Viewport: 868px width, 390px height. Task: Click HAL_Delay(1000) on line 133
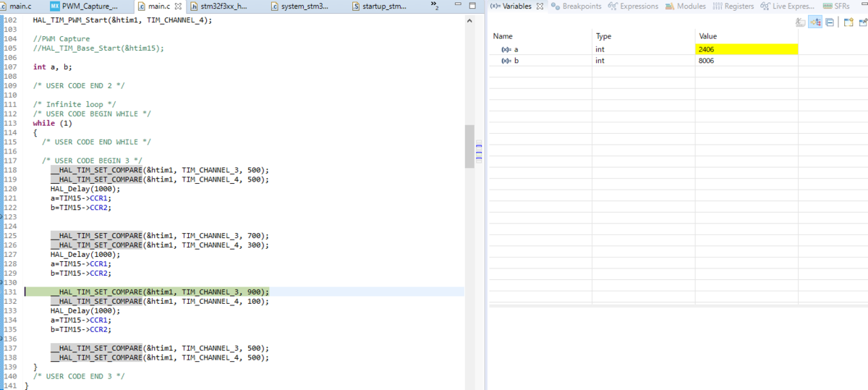pyautogui.click(x=85, y=311)
